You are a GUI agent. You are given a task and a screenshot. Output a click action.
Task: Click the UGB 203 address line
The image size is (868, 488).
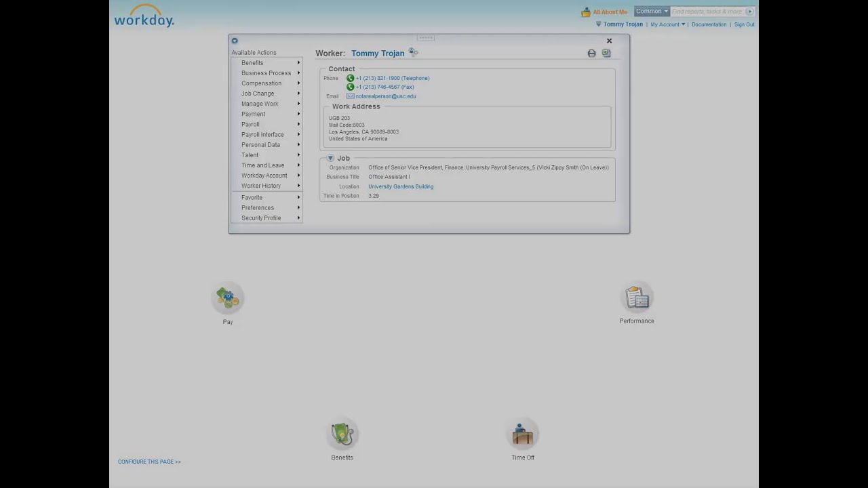[340, 118]
